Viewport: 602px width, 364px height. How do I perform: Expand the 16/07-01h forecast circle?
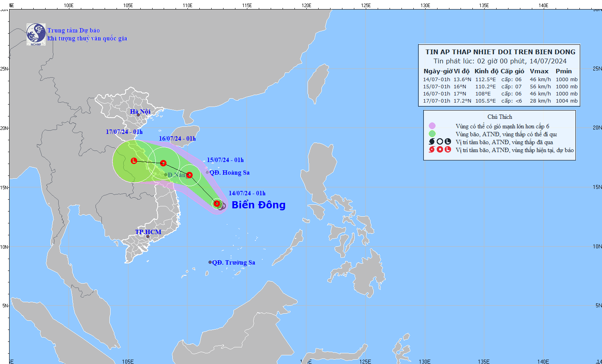point(163,164)
